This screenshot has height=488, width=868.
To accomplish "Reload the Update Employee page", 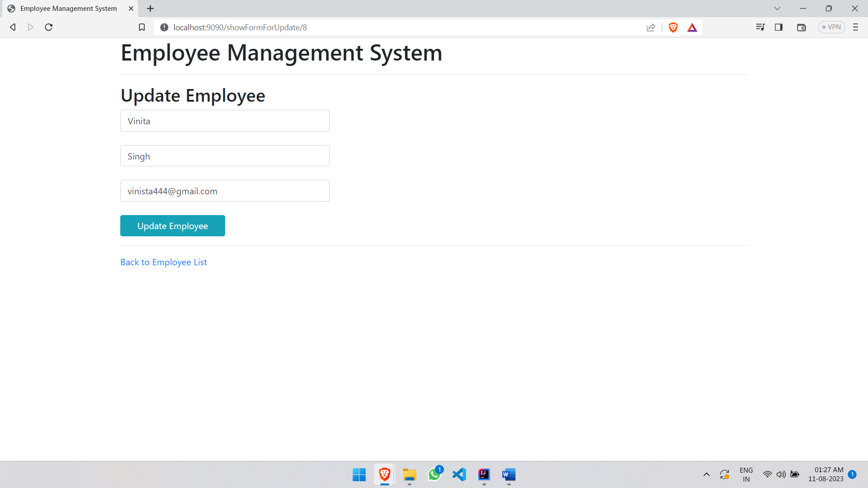I will 48,27.
